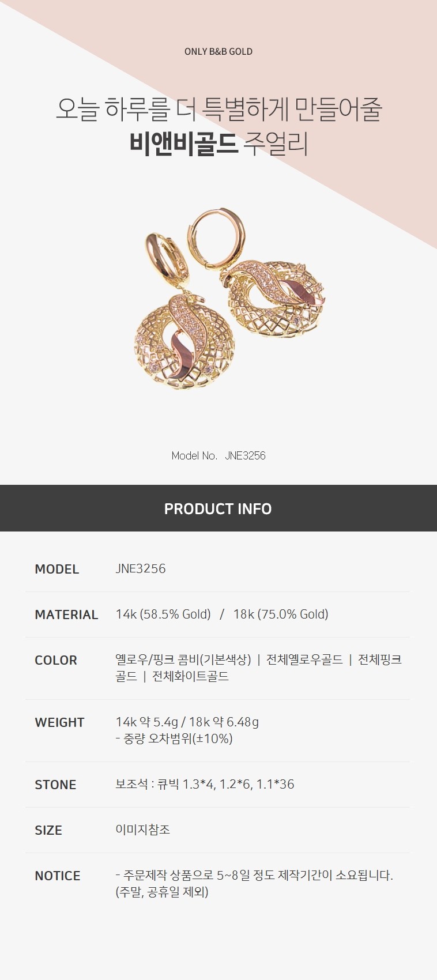Click the Model No. JNE3256 caption
Screen dimensions: 437x980
218,455
